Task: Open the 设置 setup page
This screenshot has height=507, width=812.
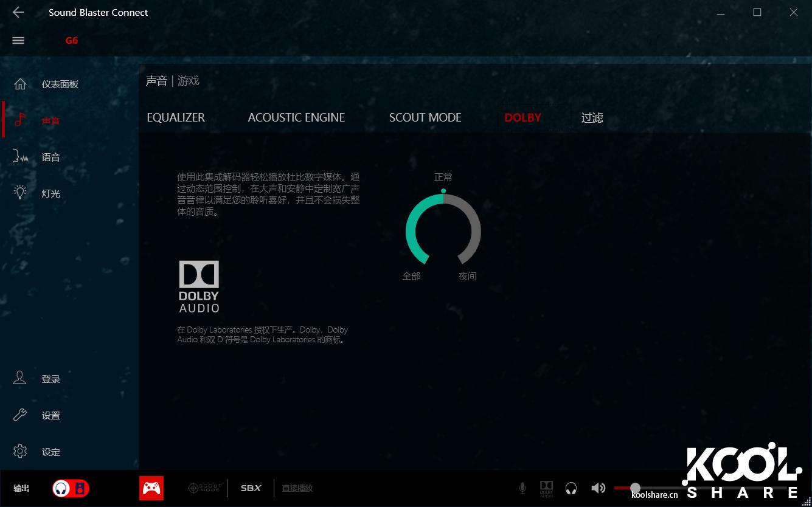Action: 50,416
